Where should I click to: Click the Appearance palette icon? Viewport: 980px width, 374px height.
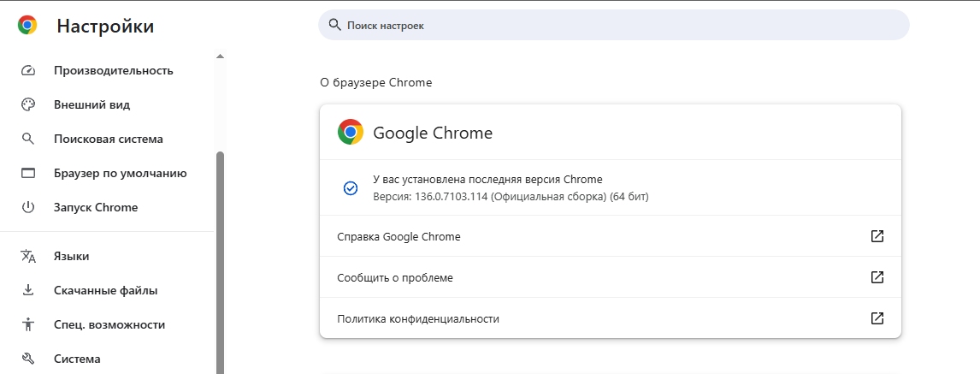28,104
